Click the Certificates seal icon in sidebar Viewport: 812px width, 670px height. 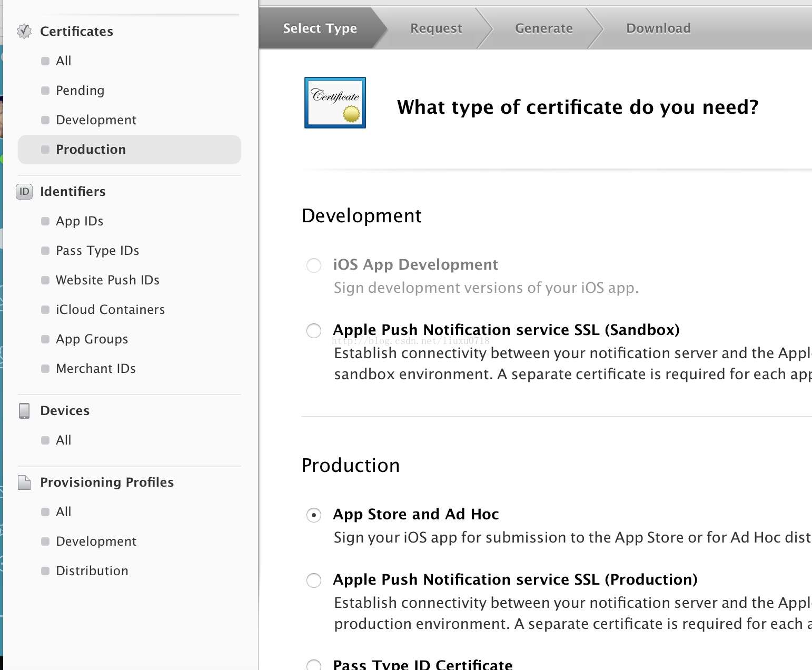(x=24, y=32)
